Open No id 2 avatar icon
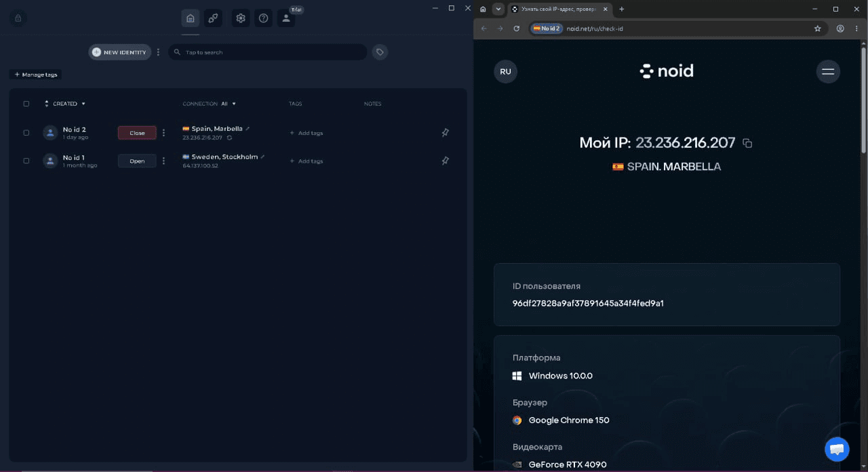This screenshot has height=472, width=868. [x=50, y=133]
